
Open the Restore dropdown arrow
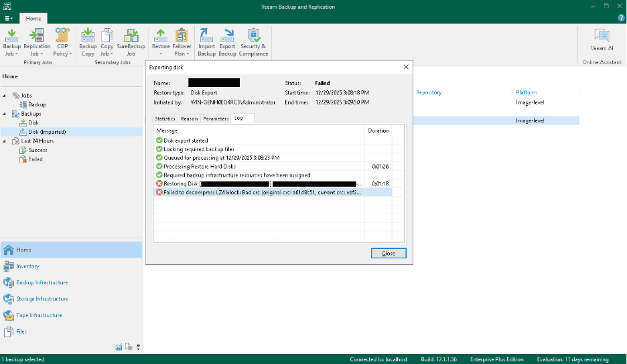point(161,54)
